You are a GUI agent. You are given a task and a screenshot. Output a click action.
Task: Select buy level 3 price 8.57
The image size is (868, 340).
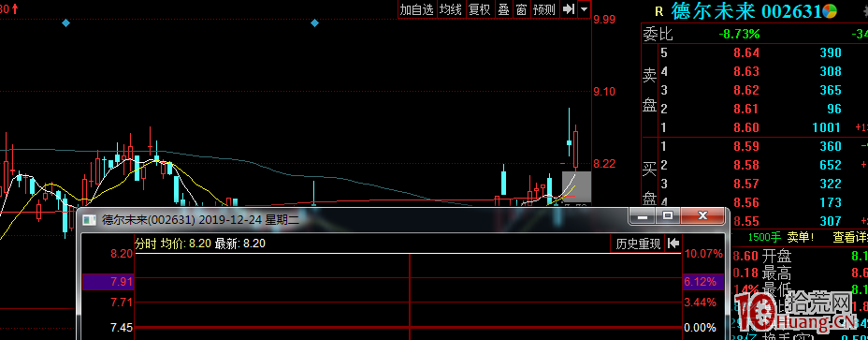(x=746, y=184)
